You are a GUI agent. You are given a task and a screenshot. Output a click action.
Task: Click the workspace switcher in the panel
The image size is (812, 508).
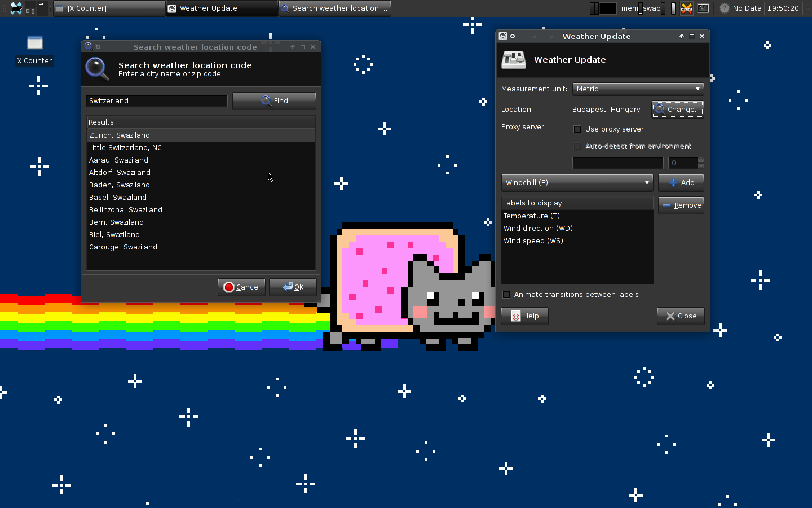click(x=36, y=8)
